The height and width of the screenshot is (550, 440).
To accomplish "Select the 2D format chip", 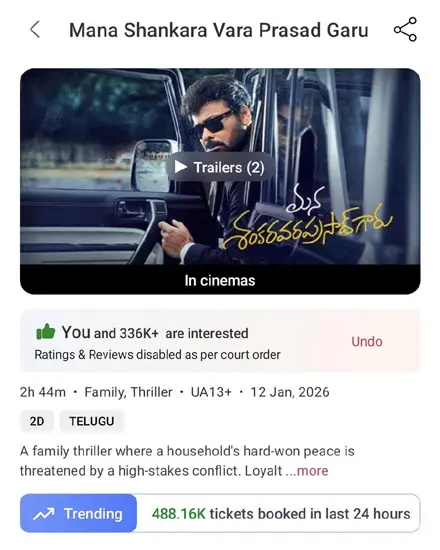I will tap(37, 421).
